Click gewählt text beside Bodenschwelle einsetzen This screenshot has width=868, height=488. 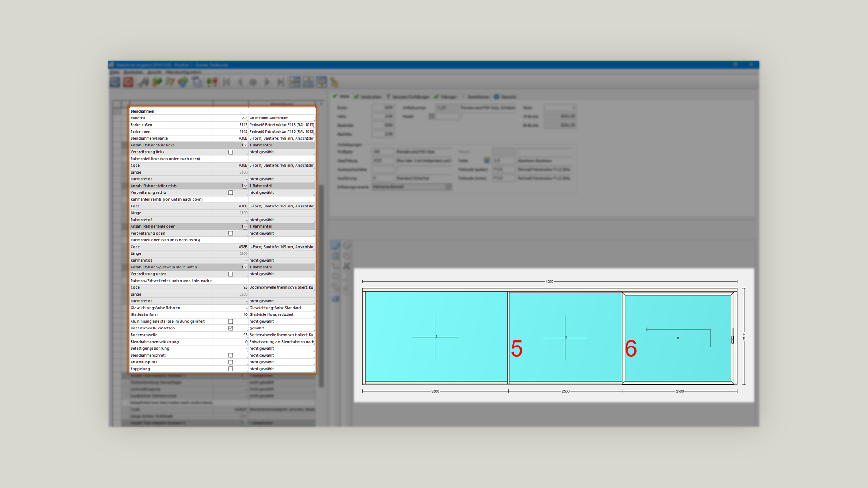256,328
